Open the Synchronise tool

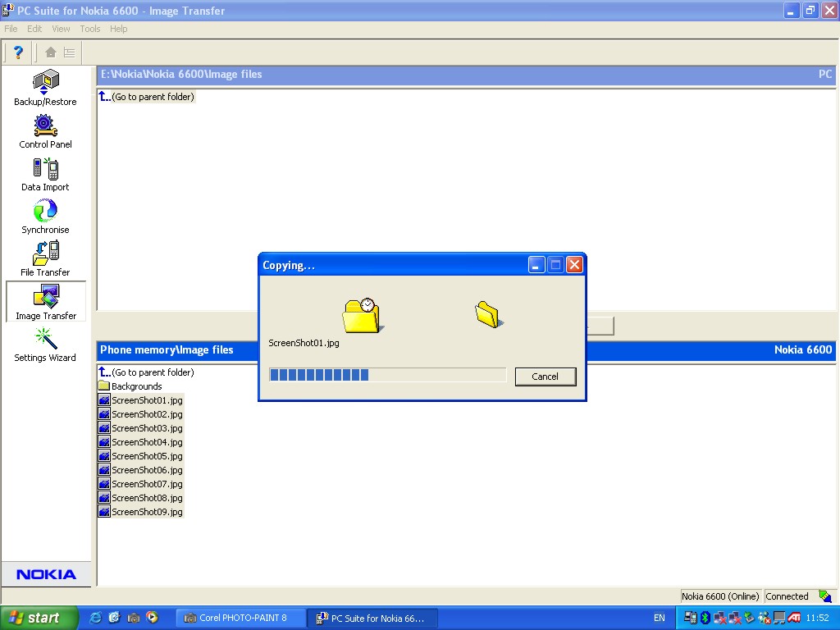click(x=45, y=217)
